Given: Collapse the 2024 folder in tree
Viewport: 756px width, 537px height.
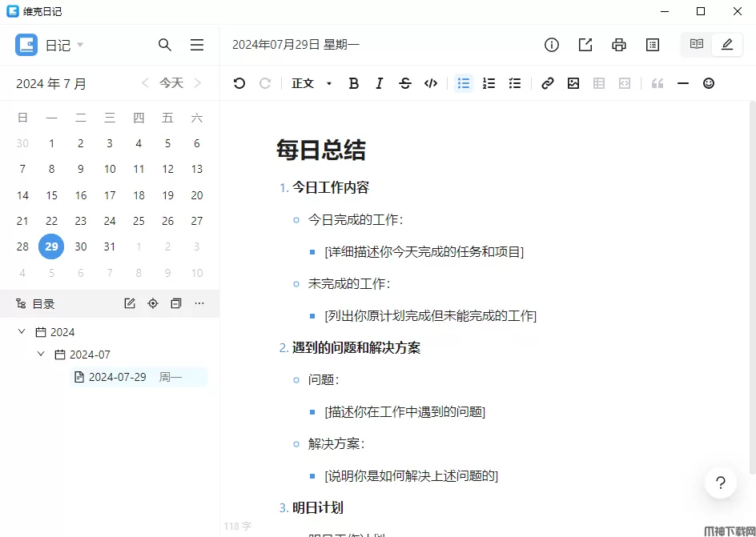Looking at the screenshot, I should [22, 332].
